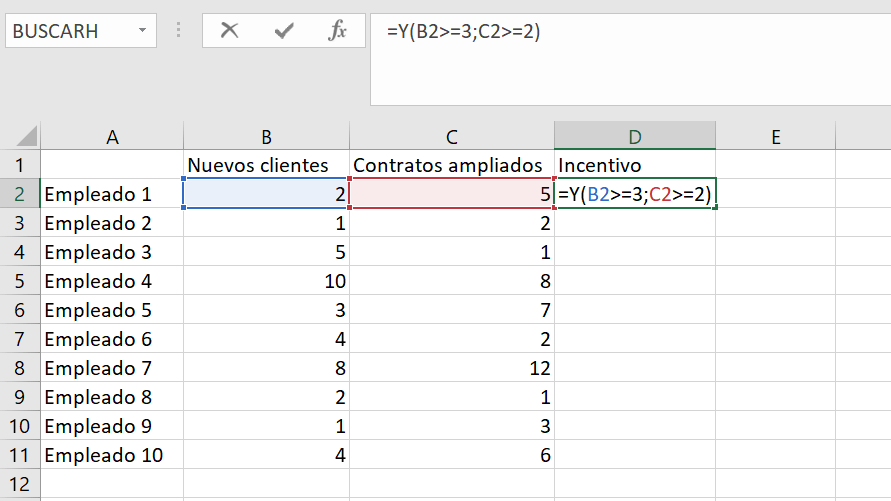Select row 4 header
Viewport: 891px width, 501px height.
20,252
